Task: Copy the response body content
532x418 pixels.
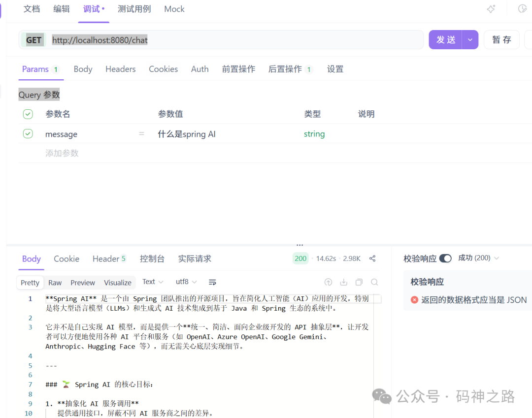Action: point(359,282)
